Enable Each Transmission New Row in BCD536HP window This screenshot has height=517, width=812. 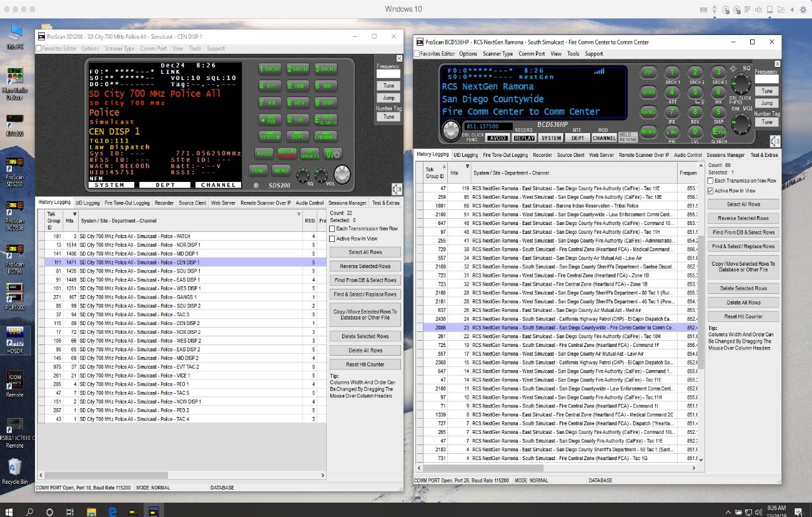(711, 181)
